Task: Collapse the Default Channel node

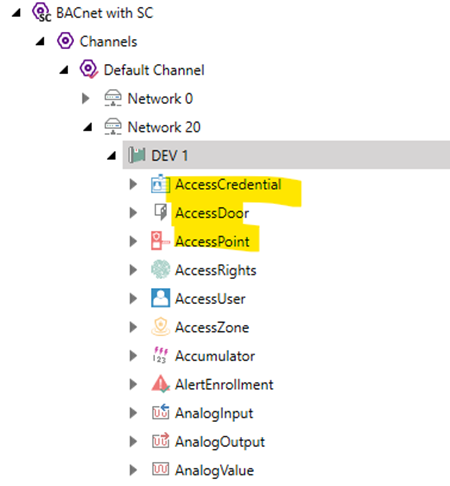Action: 64,70
